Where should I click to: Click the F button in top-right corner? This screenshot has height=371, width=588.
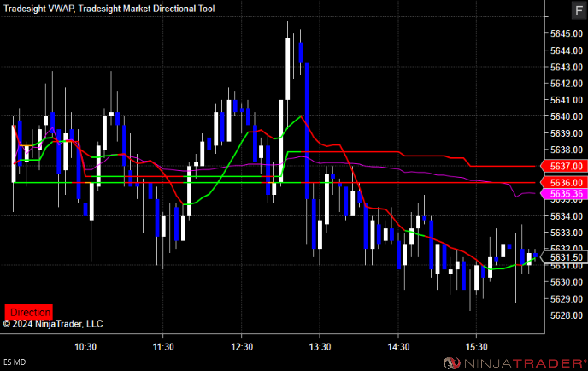[x=579, y=10]
